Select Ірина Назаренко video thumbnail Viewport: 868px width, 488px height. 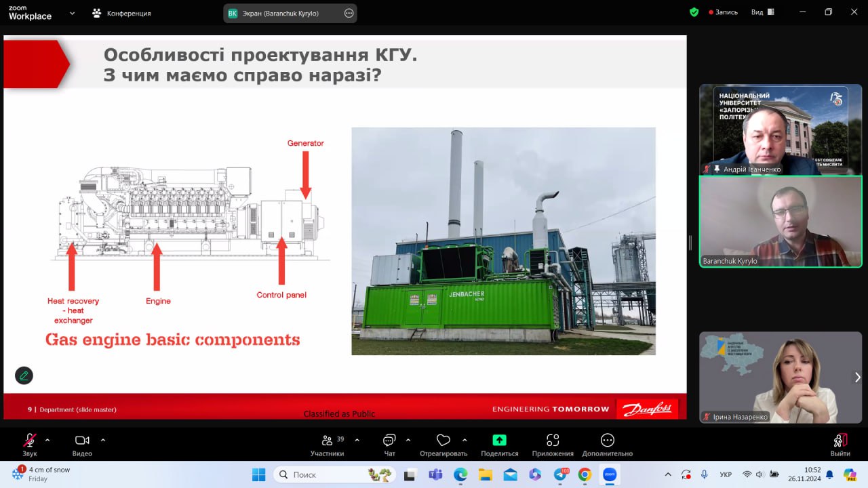780,377
